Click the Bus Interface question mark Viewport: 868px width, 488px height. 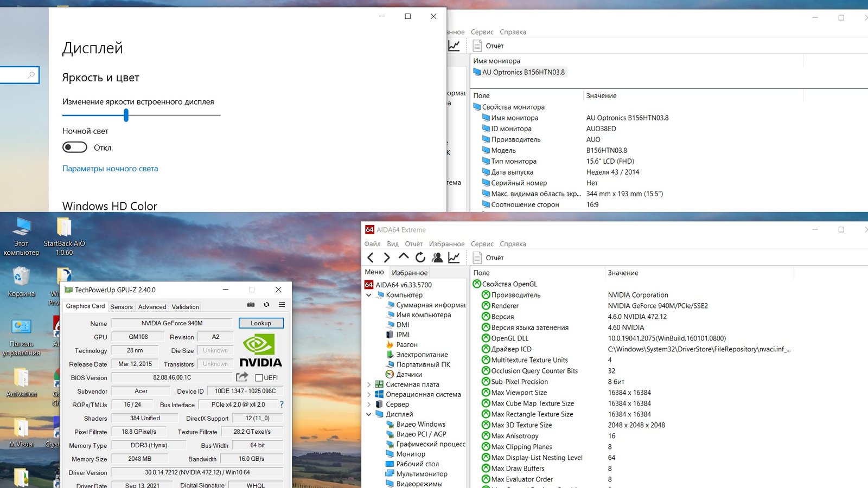point(282,404)
